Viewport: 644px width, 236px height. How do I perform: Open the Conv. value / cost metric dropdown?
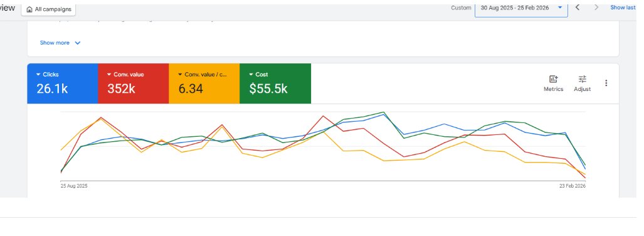pos(202,75)
